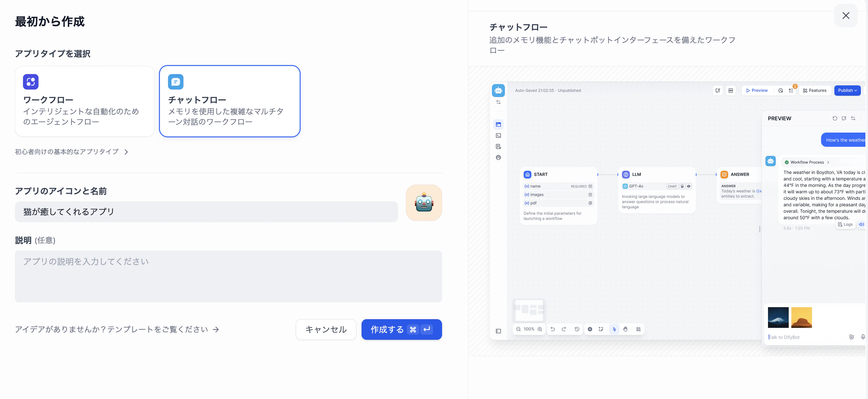The image size is (868, 399).
Task: Select the チャットフロー app type card
Action: (229, 101)
